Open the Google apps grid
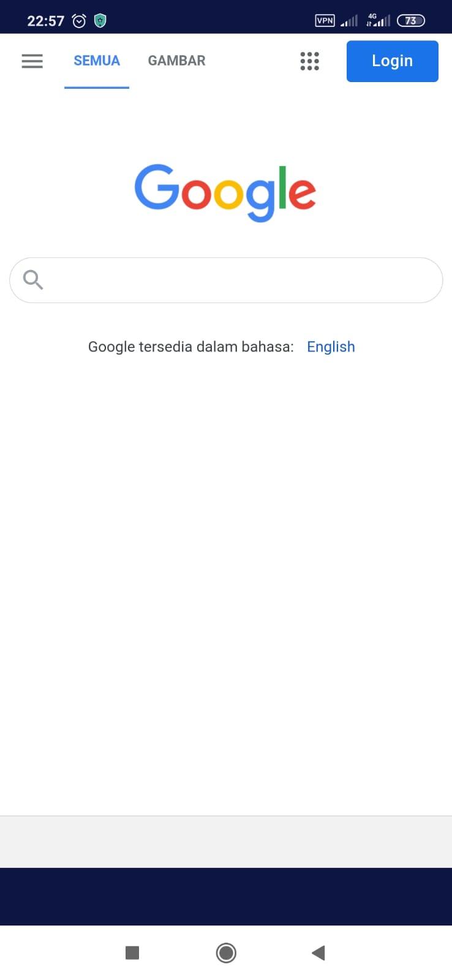 point(309,61)
